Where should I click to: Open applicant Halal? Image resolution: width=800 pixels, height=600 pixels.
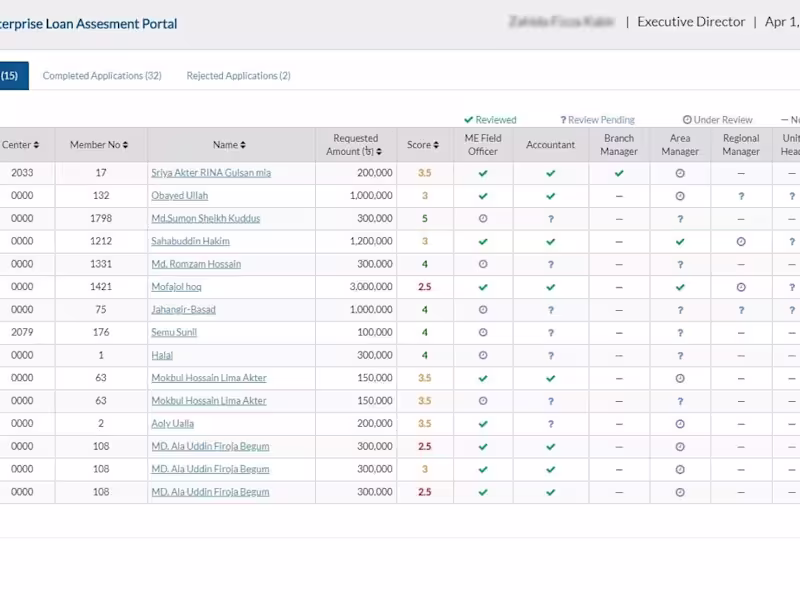click(162, 355)
